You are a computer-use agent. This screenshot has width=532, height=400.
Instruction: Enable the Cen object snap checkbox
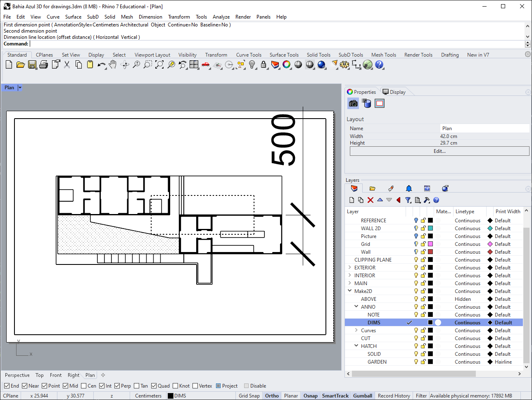point(84,386)
